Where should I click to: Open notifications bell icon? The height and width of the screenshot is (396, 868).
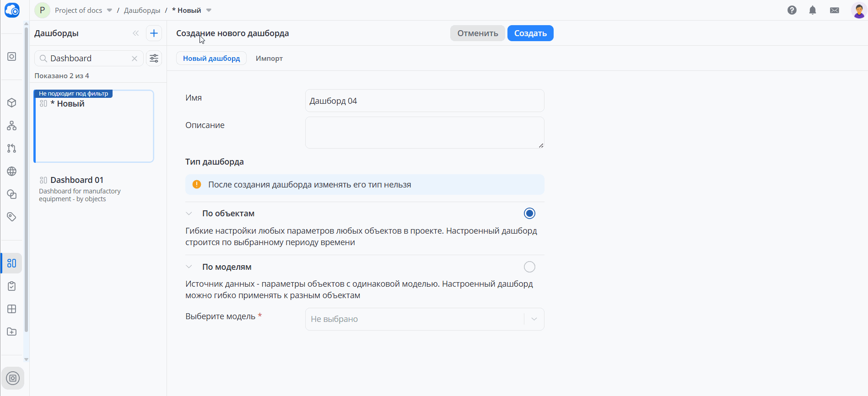coord(813,10)
